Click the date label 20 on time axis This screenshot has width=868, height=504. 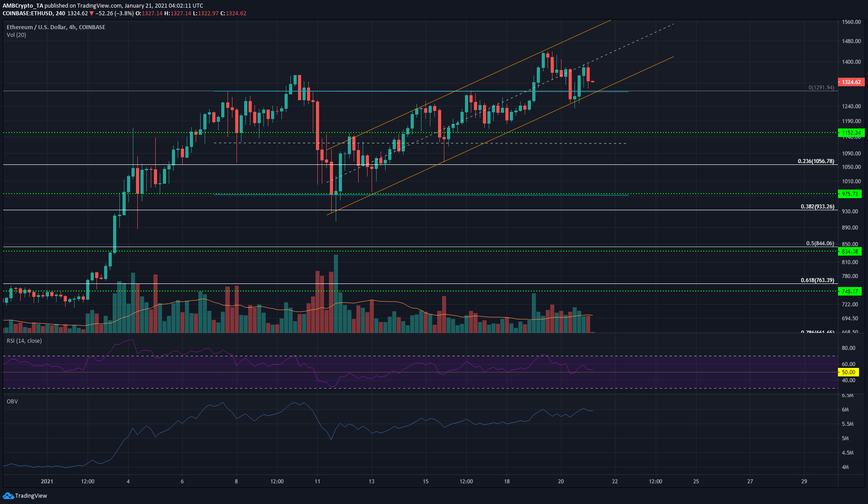click(x=561, y=482)
